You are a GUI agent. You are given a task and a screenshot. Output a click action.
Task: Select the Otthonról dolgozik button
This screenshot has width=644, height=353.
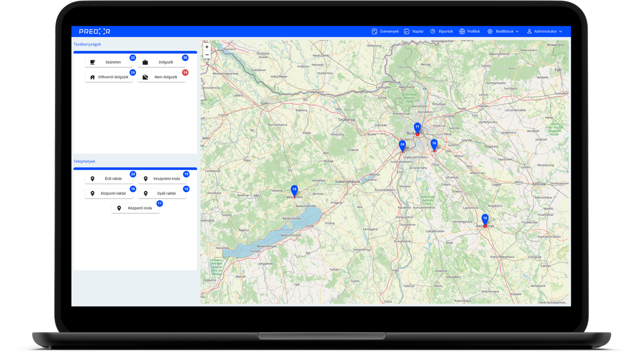[x=108, y=77]
